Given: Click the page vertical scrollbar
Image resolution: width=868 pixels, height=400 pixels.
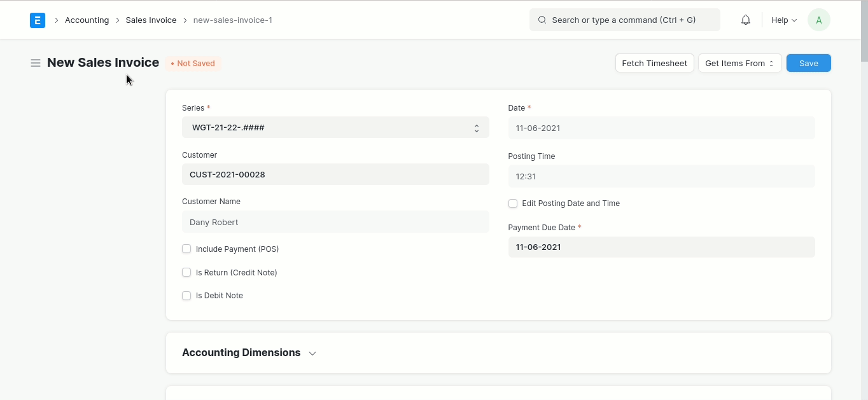Looking at the screenshot, I should 864,32.
